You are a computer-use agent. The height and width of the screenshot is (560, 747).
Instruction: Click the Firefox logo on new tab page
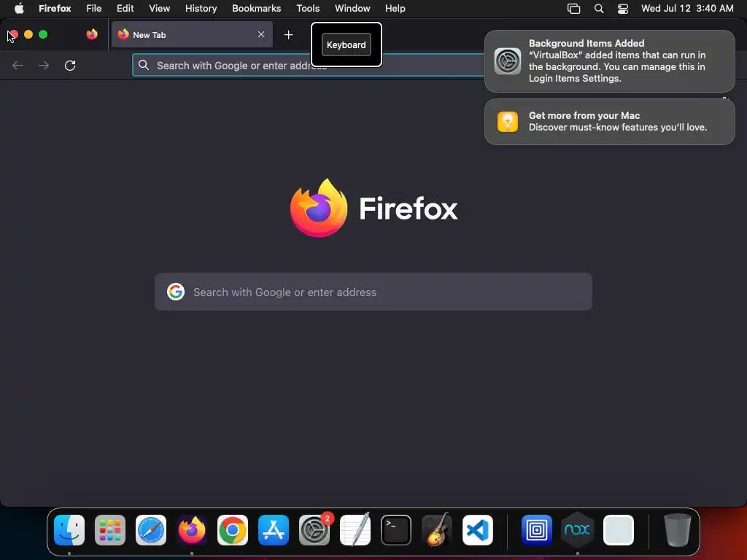tap(319, 208)
